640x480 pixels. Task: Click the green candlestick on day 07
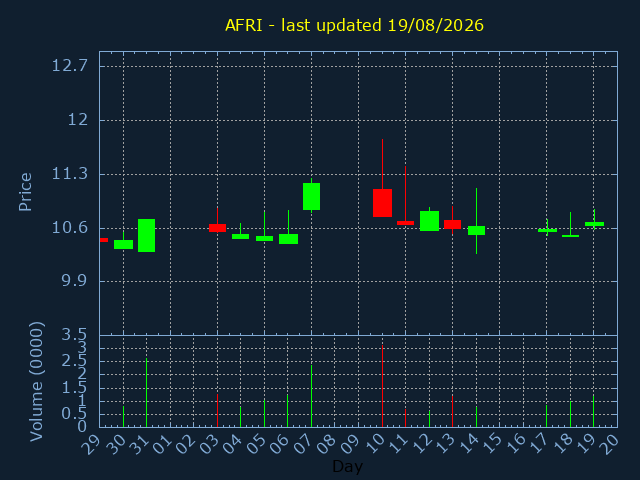click(311, 196)
